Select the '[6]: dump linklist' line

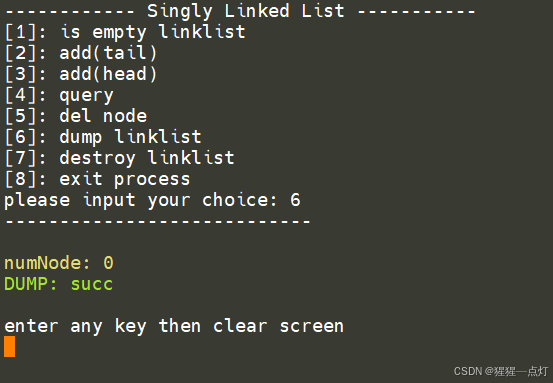click(x=103, y=137)
